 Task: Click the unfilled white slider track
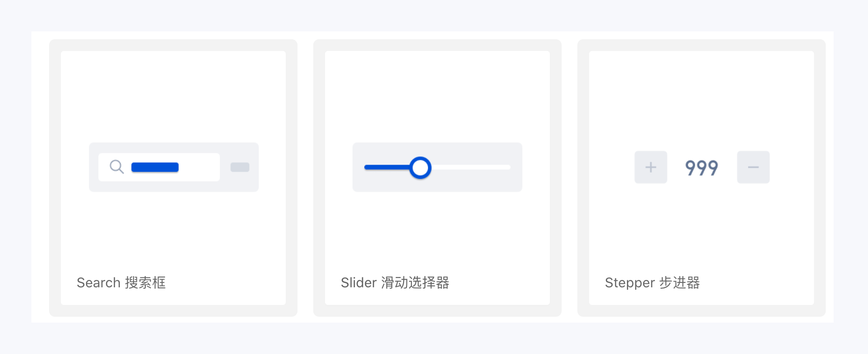tap(471, 168)
